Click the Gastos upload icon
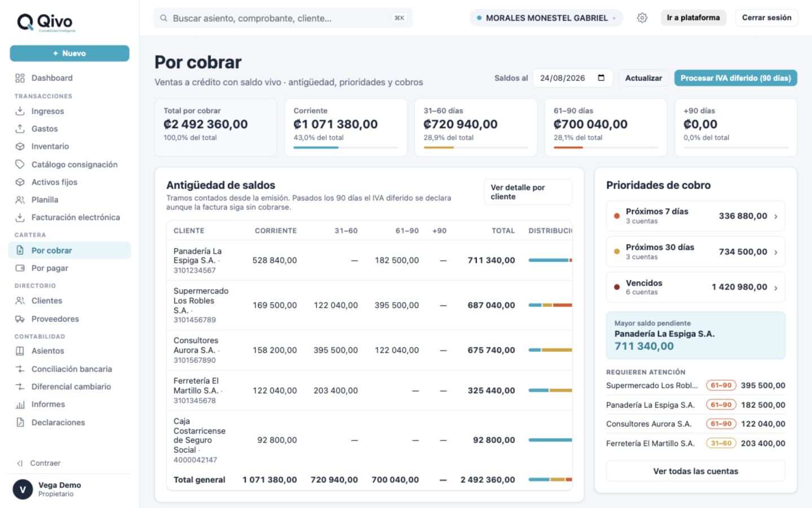The width and height of the screenshot is (812, 508). point(20,129)
